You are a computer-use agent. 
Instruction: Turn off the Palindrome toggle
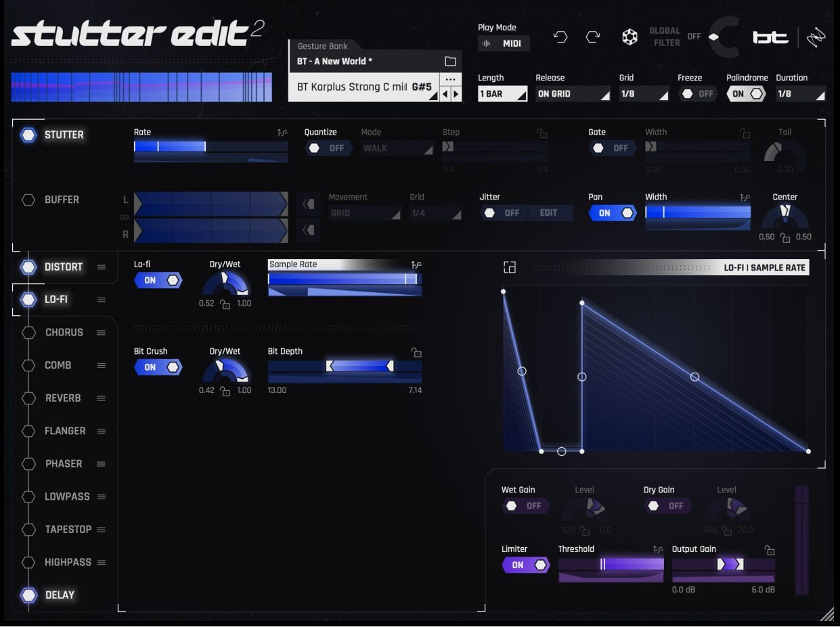point(747,94)
